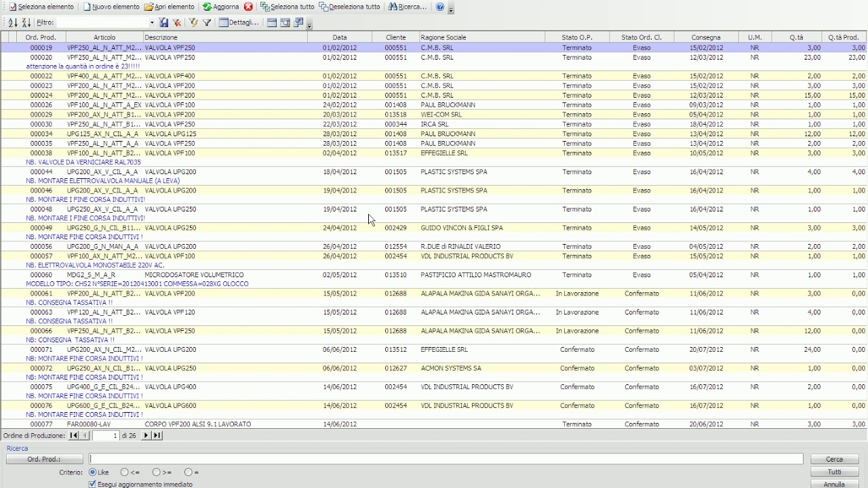Screen dimensions: 868x488
Task: Sort descending with the Z-A icon
Action: pos(26,22)
